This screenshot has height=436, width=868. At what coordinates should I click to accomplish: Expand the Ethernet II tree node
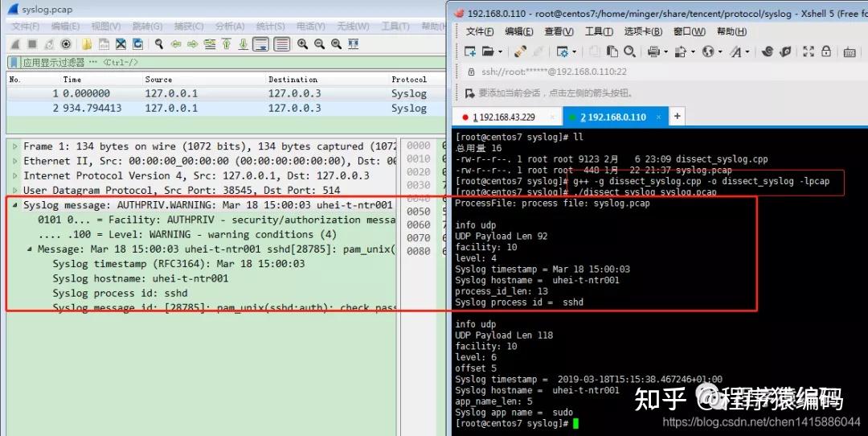pos(15,161)
